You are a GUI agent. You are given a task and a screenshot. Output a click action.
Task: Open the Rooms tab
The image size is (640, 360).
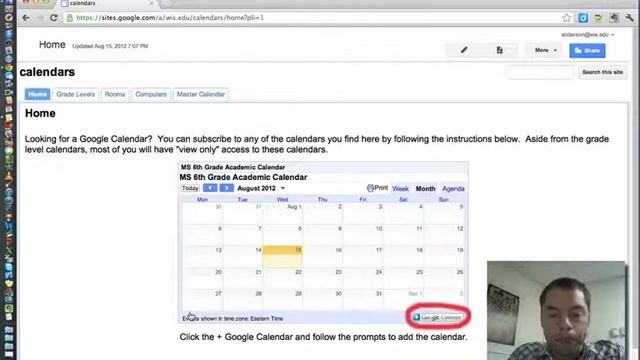tap(115, 94)
